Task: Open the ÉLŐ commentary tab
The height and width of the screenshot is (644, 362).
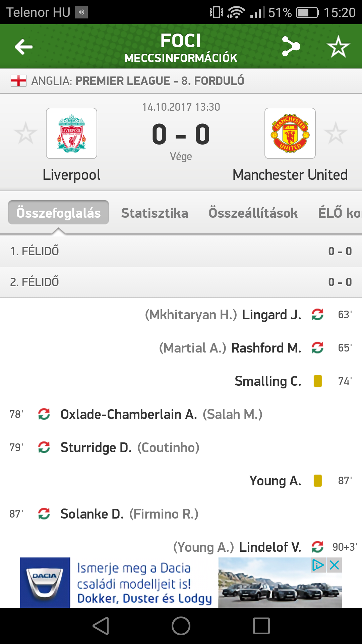Action: pyautogui.click(x=339, y=213)
